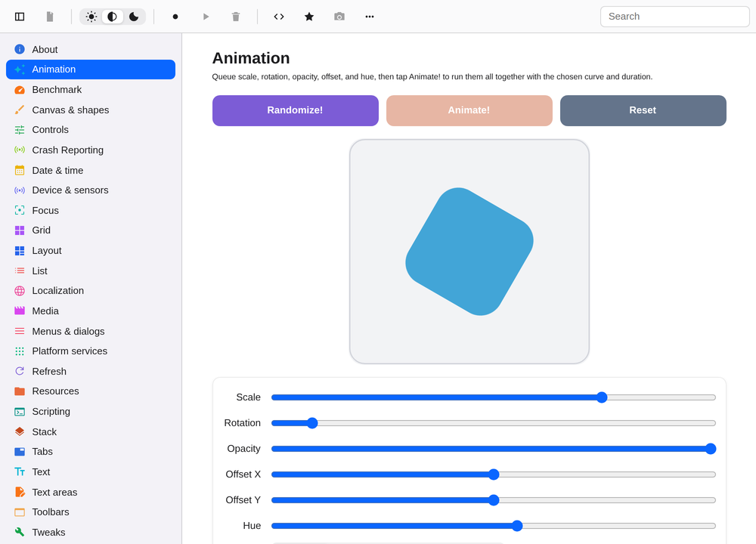Click the Hue slider handle
Image resolution: width=756 pixels, height=544 pixels.
point(517,526)
